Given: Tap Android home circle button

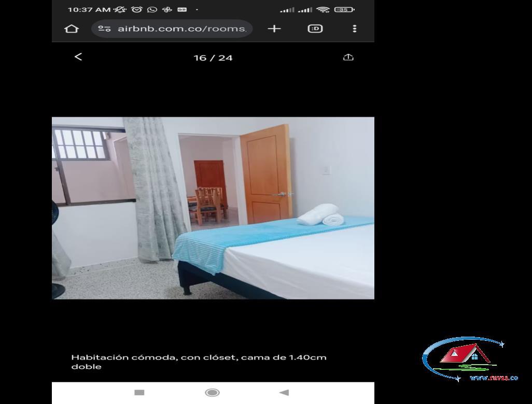Looking at the screenshot, I should 213,393.
